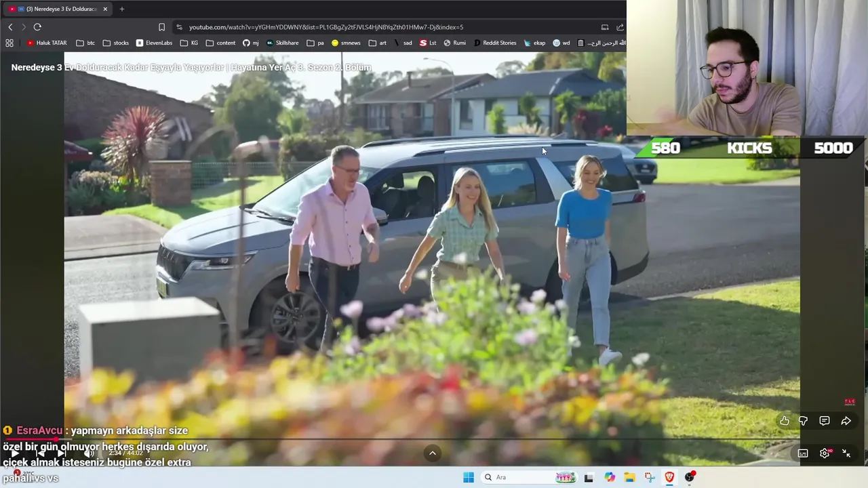
Task: Open the Lst bookmark
Action: click(x=428, y=43)
